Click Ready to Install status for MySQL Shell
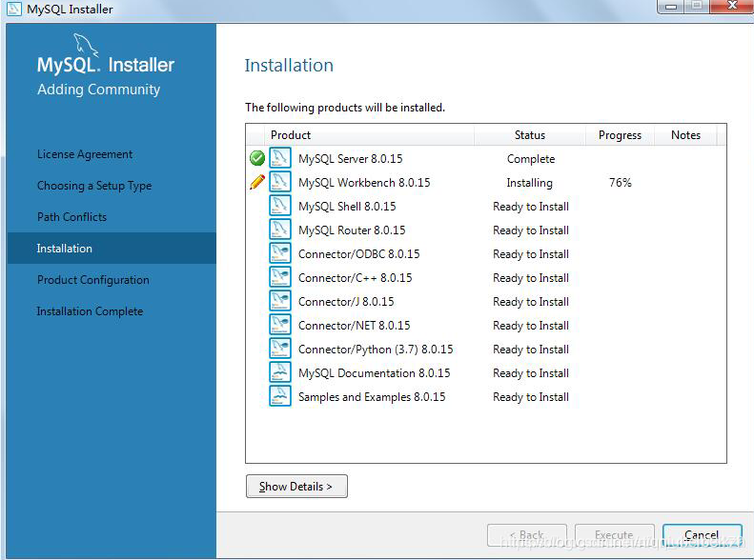This screenshot has height=560, width=754. [x=531, y=207]
